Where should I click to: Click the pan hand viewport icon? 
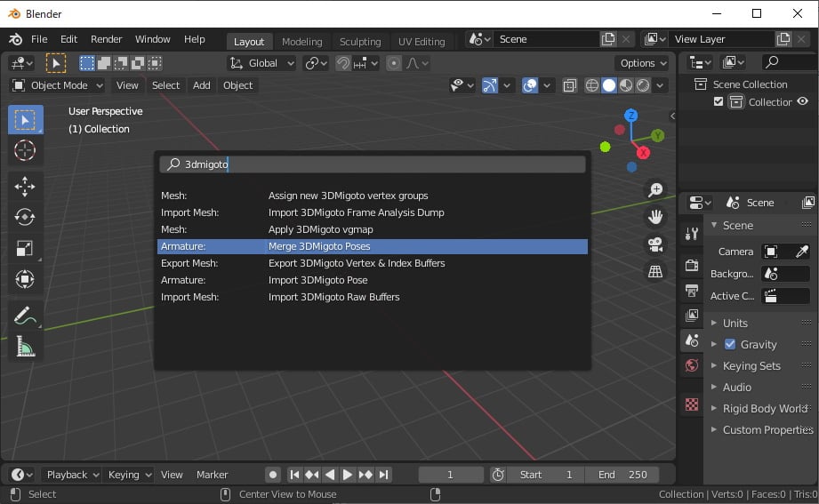(655, 217)
